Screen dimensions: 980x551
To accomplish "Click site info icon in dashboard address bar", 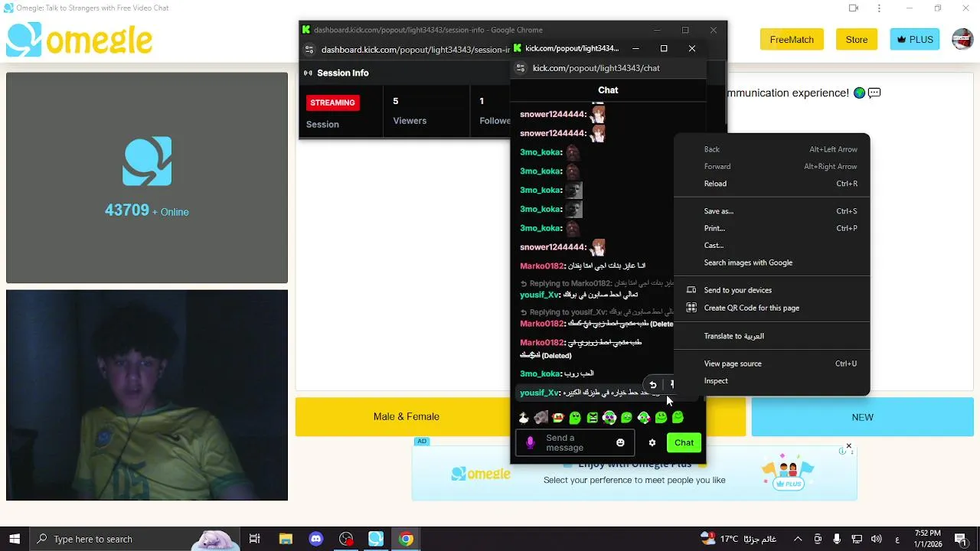I will point(309,50).
